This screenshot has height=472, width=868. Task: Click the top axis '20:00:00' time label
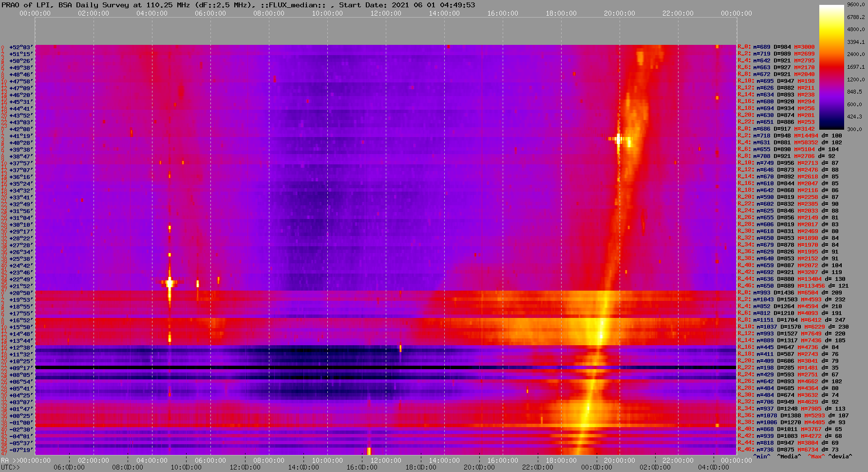(x=620, y=13)
